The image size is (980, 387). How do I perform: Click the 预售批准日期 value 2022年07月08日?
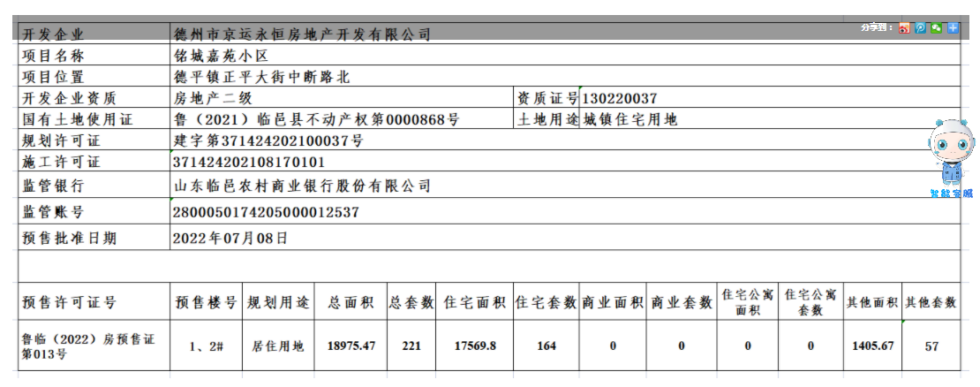click(x=230, y=238)
